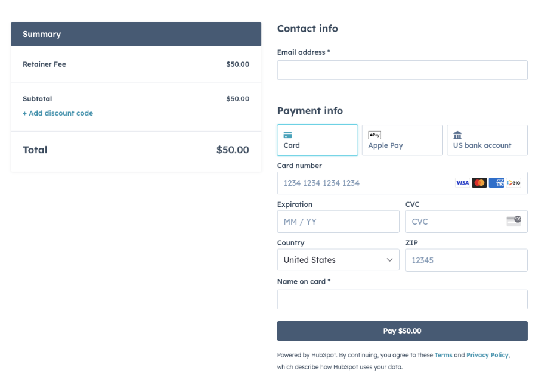Image resolution: width=551 pixels, height=392 pixels.
Task: Open the Country dropdown
Action: coord(338,260)
